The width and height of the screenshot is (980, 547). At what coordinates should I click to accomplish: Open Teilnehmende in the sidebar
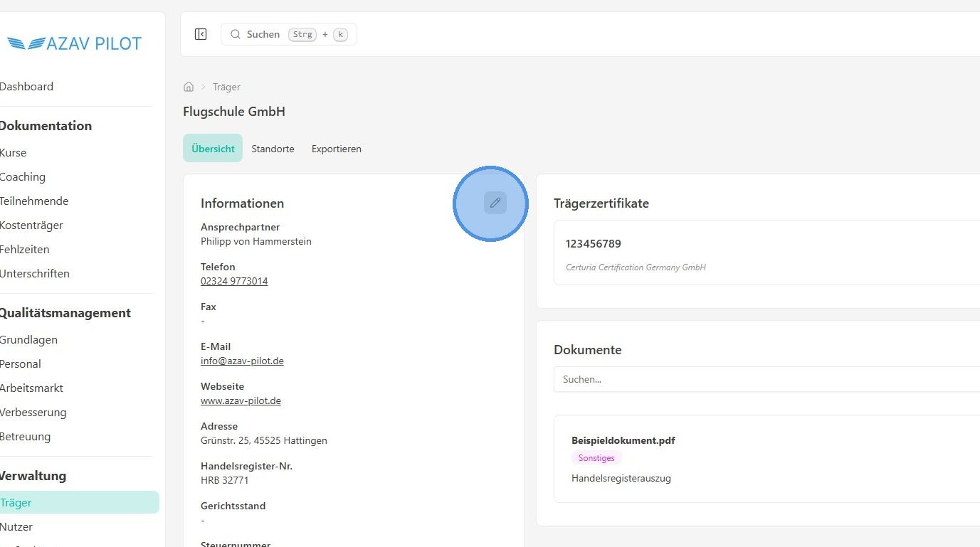pyautogui.click(x=34, y=201)
